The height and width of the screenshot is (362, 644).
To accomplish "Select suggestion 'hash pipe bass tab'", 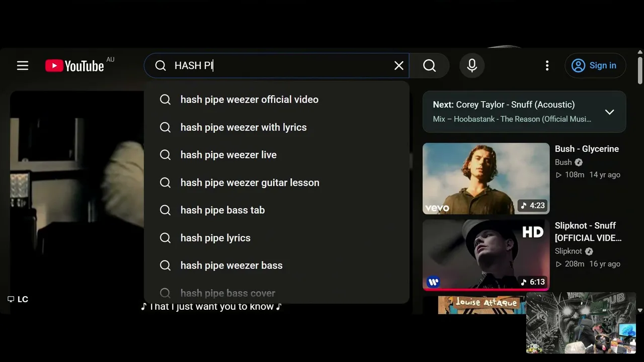I will (x=277, y=210).
